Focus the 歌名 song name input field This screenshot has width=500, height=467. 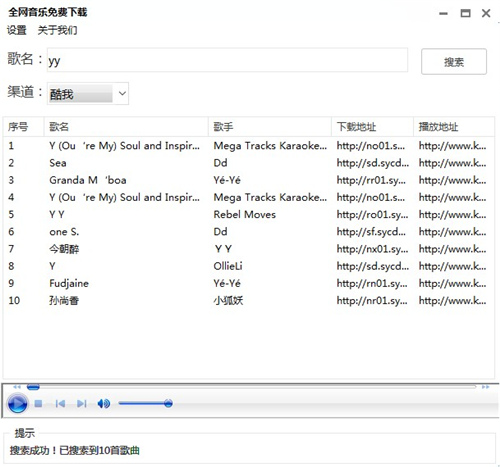click(x=227, y=60)
